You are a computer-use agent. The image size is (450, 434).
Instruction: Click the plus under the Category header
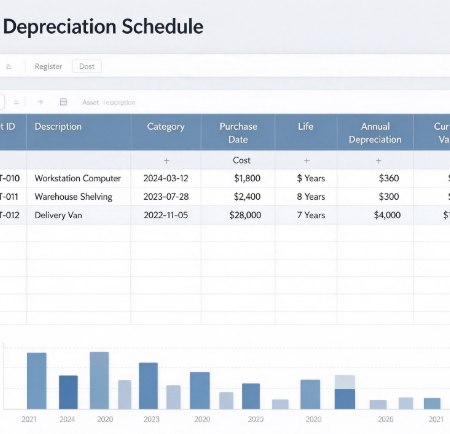166,161
